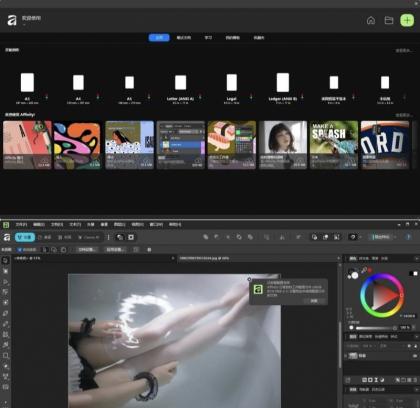Click the lock icon in Layers panel header
The height and width of the screenshot is (408, 420).
[415, 346]
